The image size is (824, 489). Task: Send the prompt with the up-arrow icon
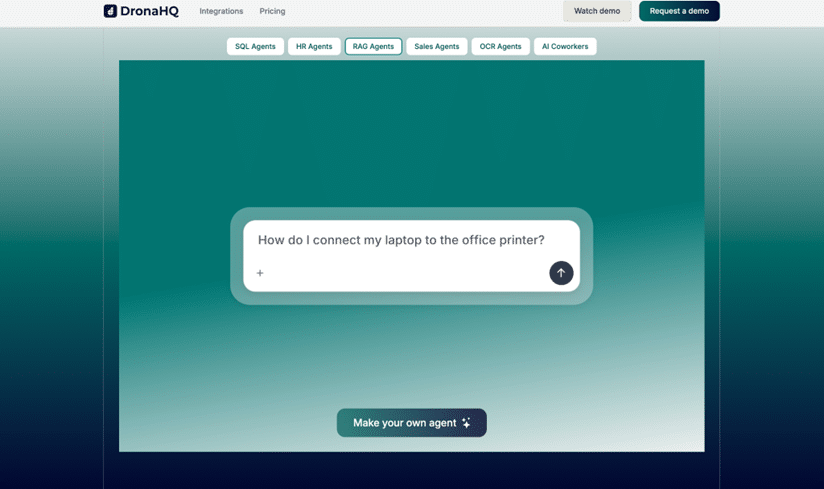[561, 273]
